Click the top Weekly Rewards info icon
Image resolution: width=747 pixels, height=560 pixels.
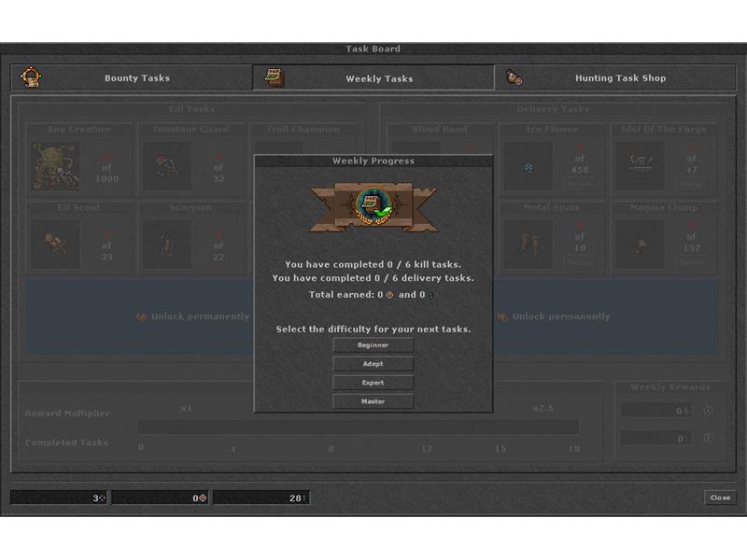pos(708,411)
